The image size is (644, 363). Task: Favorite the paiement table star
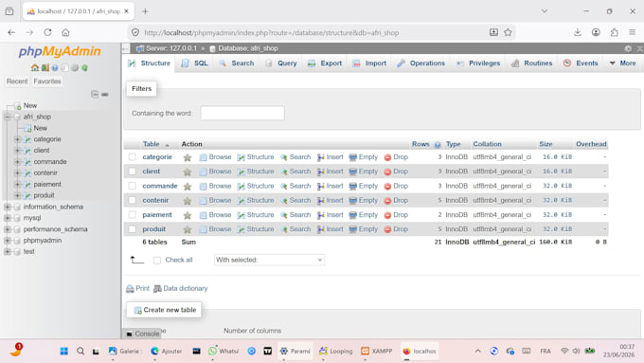pyautogui.click(x=188, y=215)
